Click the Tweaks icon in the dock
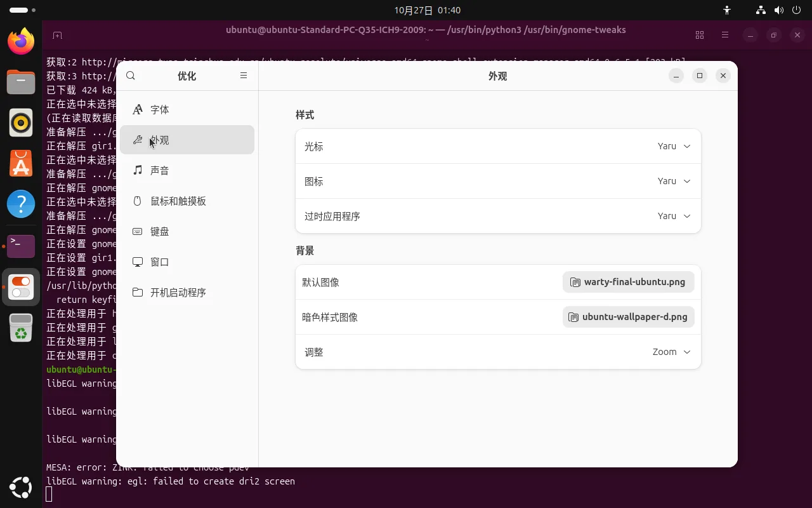Image resolution: width=812 pixels, height=508 pixels. 21,286
